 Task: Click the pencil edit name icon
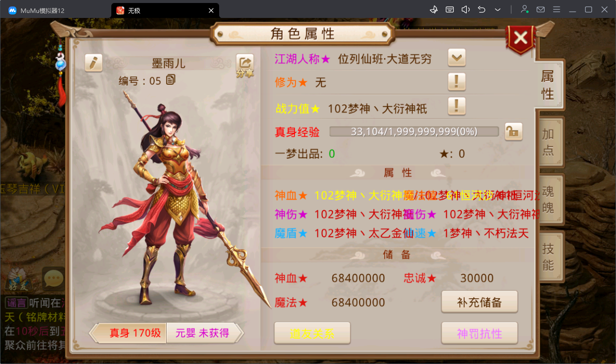point(93,63)
